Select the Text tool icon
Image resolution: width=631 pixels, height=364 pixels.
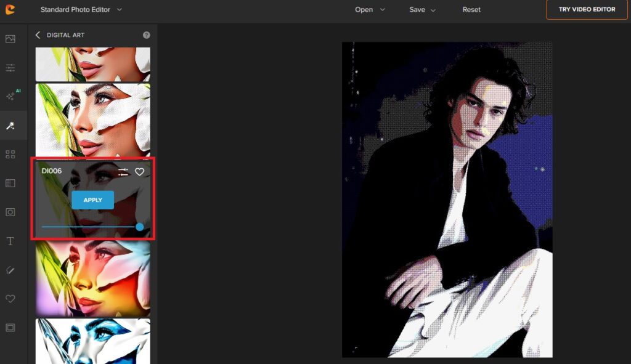pos(10,241)
